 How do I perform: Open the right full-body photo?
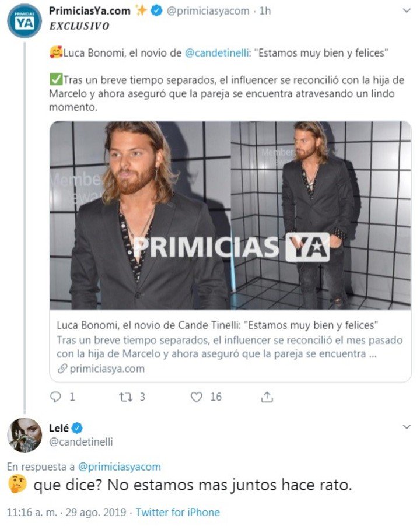tap(321, 215)
